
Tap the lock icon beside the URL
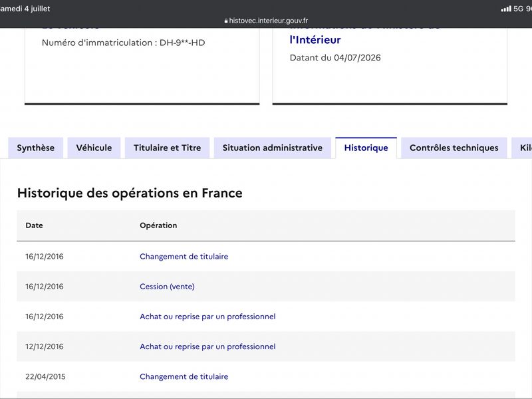click(x=226, y=21)
